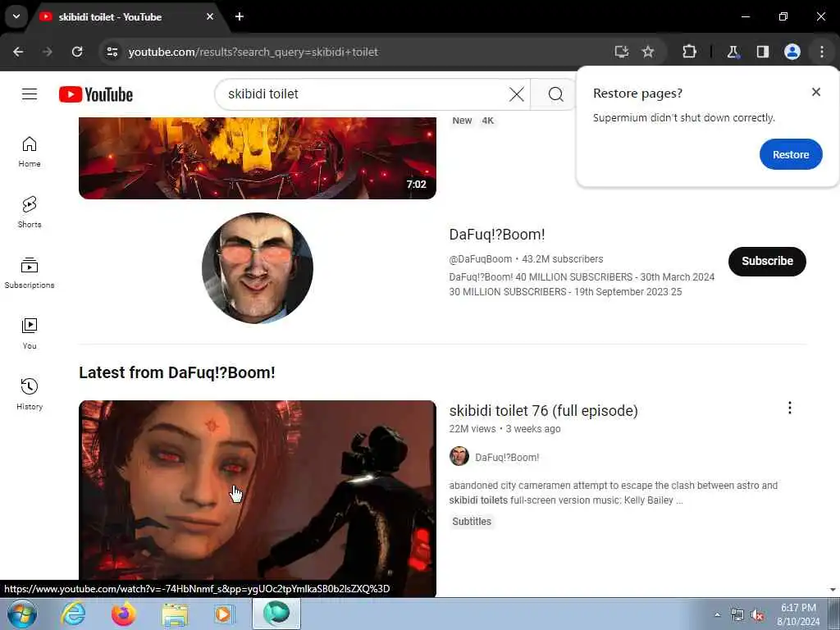Click the browser forward arrow
This screenshot has width=840, height=630.
[x=48, y=52]
